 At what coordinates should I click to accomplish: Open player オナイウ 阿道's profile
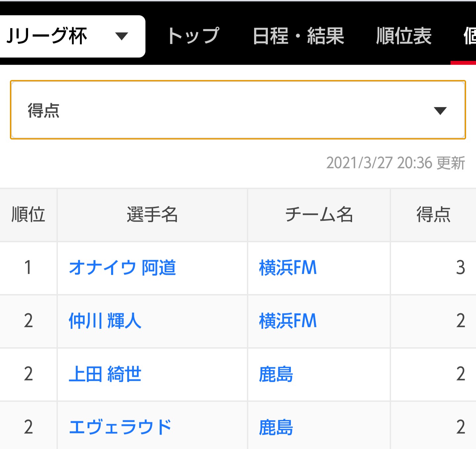click(x=122, y=268)
